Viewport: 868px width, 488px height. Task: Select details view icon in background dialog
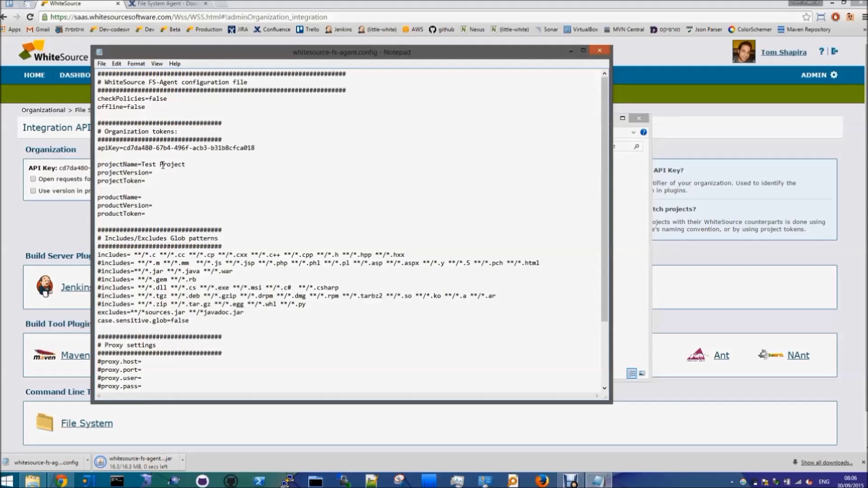632,373
